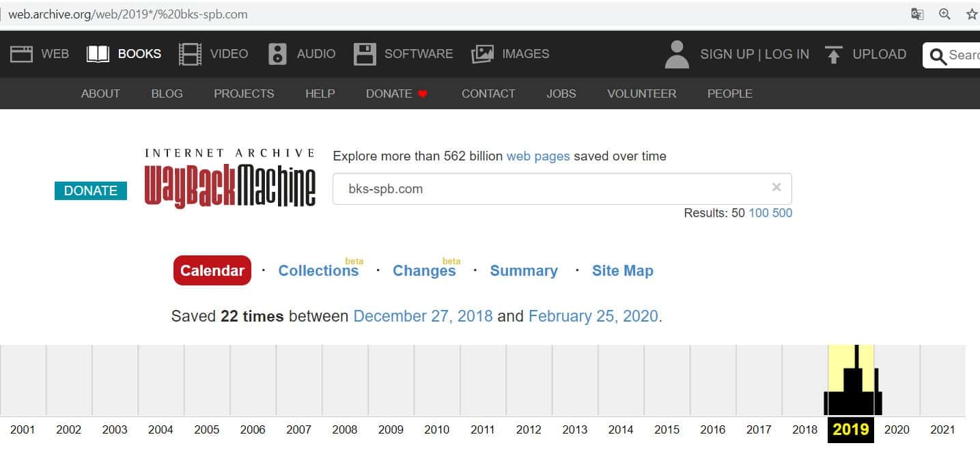Follow the 'web pages' link

[x=538, y=156]
